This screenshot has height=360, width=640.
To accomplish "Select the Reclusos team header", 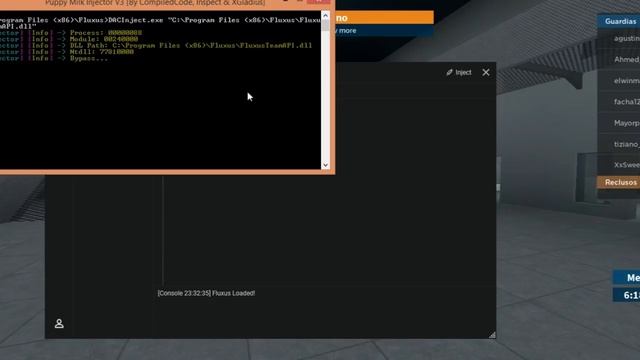I will (x=619, y=182).
